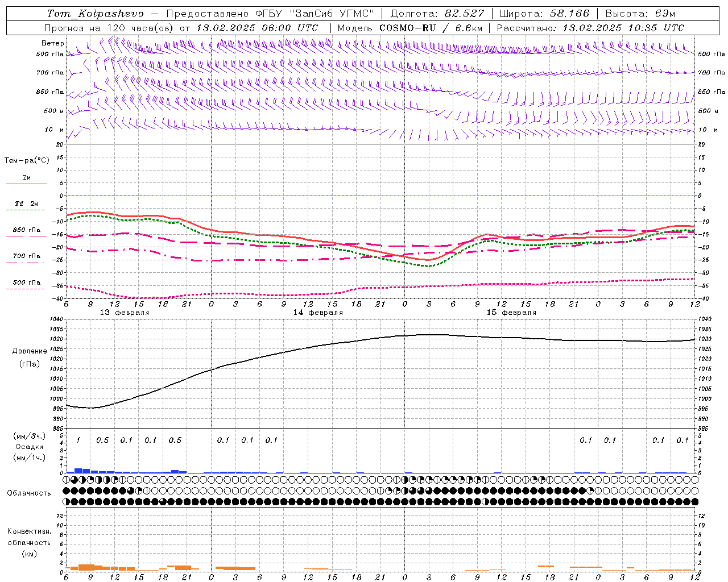Click calculated time 13.02.2025 10:35 UTC
This screenshot has width=728, height=582.
point(623,28)
